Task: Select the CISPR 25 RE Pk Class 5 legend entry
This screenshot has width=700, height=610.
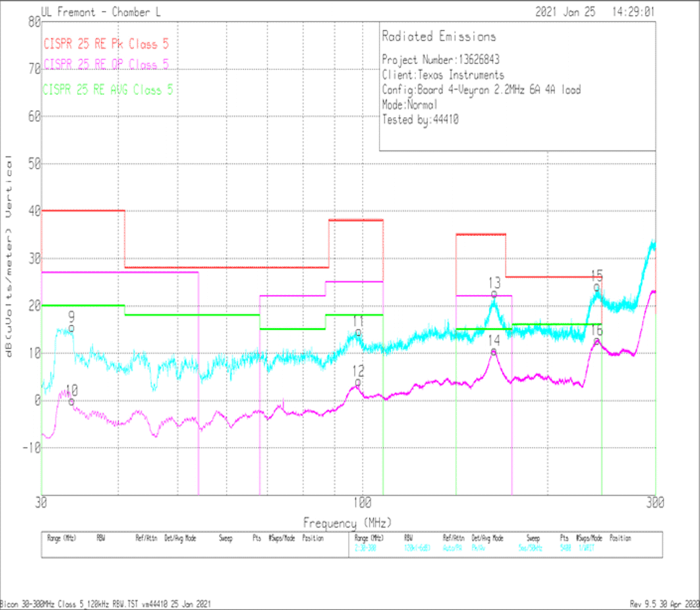Action: tap(107, 44)
